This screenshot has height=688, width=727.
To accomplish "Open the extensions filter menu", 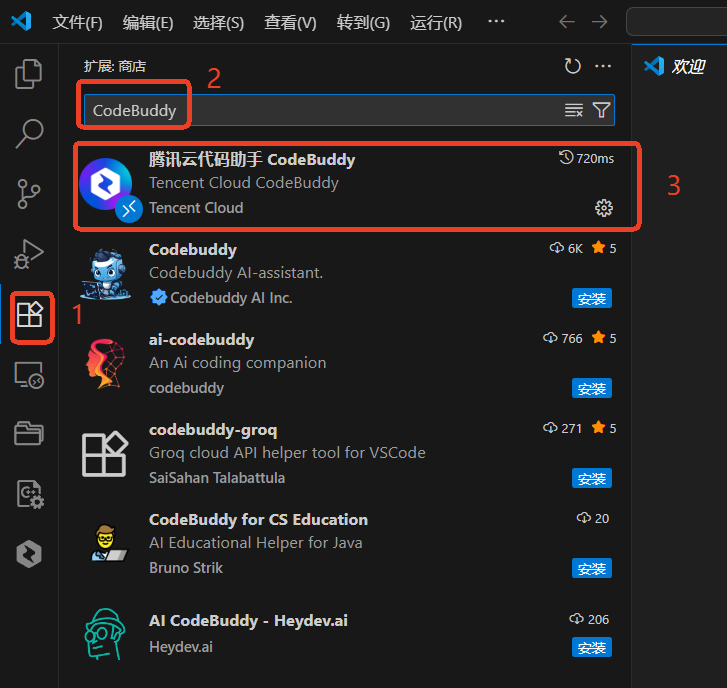I will [x=601, y=110].
